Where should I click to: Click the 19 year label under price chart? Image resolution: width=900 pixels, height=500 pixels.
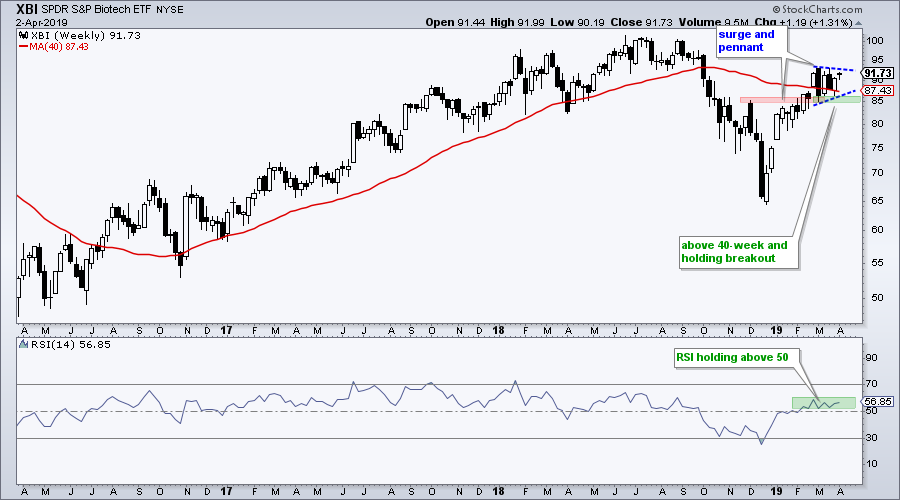776,331
